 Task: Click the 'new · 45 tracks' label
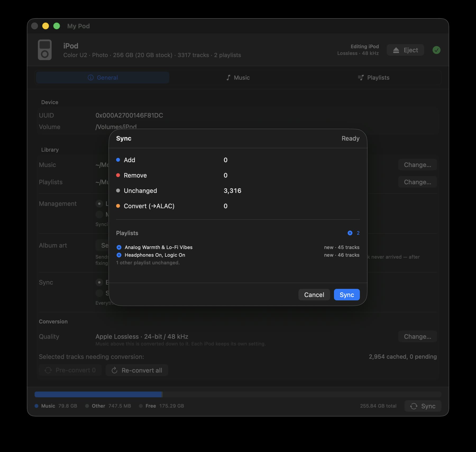(x=342, y=247)
